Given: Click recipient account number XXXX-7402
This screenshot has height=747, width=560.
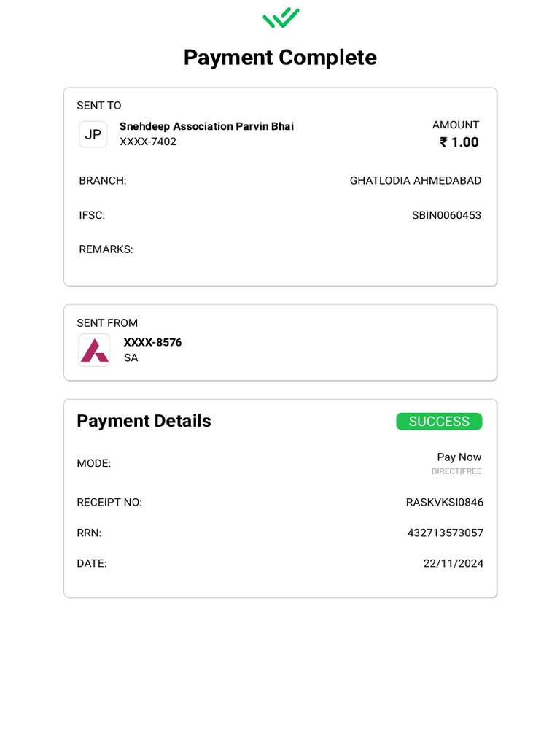Looking at the screenshot, I should (x=148, y=142).
